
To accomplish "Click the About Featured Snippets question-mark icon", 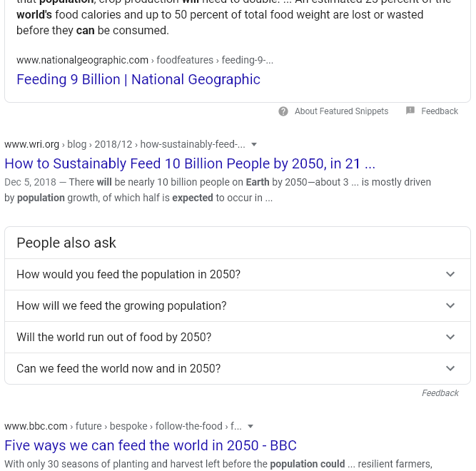I will [283, 111].
